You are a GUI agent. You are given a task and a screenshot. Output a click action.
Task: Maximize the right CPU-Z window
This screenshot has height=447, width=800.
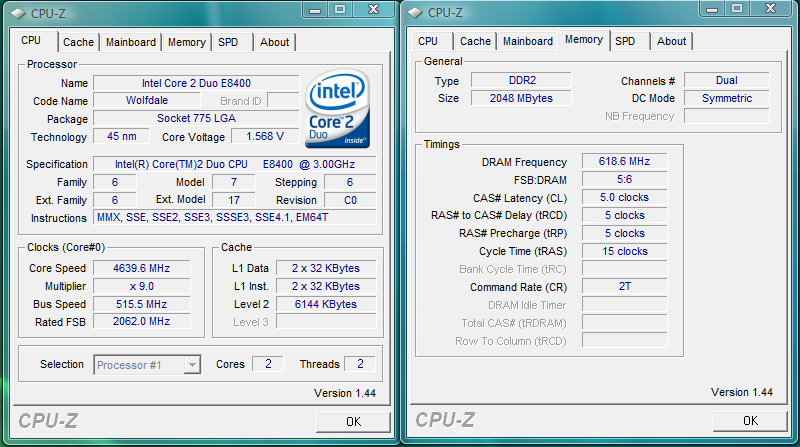point(737,9)
